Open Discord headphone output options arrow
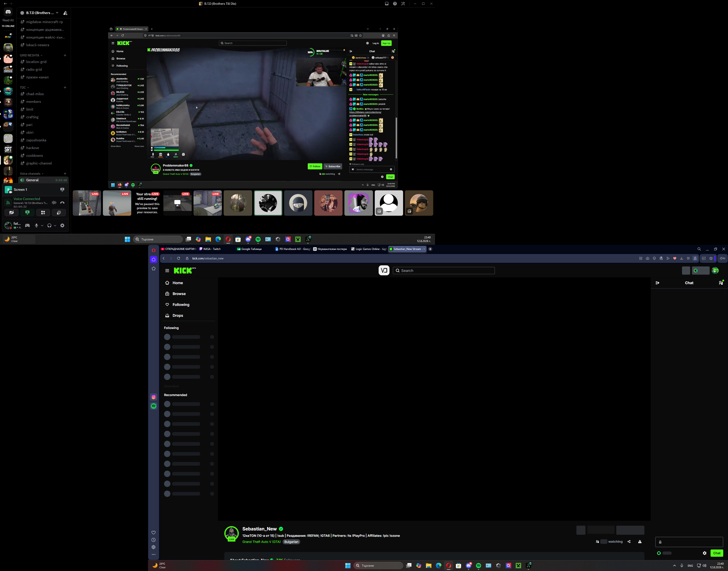Viewport: 728px width, 571px height. (x=55, y=226)
